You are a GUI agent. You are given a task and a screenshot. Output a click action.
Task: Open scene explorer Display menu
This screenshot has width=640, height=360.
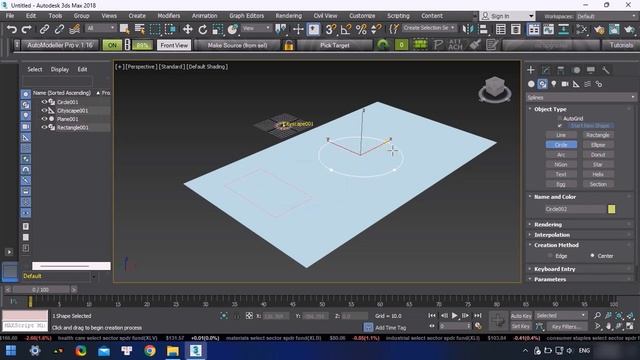[x=60, y=69]
